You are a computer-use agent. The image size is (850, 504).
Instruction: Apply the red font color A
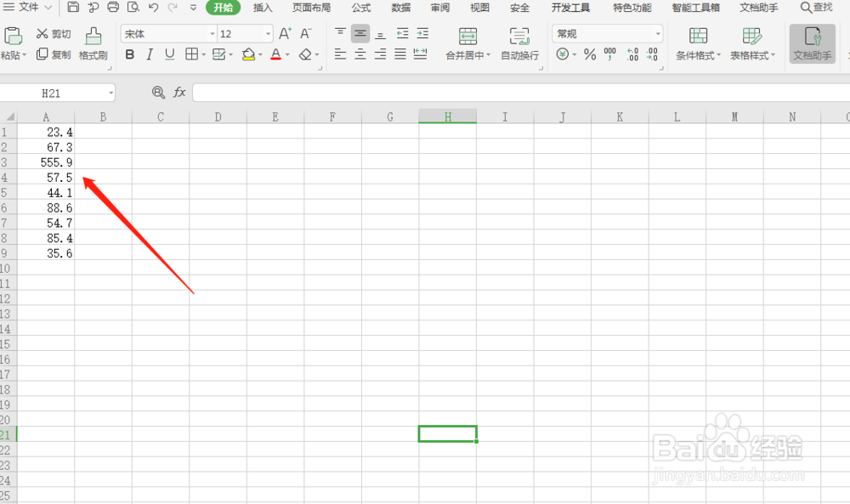point(275,54)
